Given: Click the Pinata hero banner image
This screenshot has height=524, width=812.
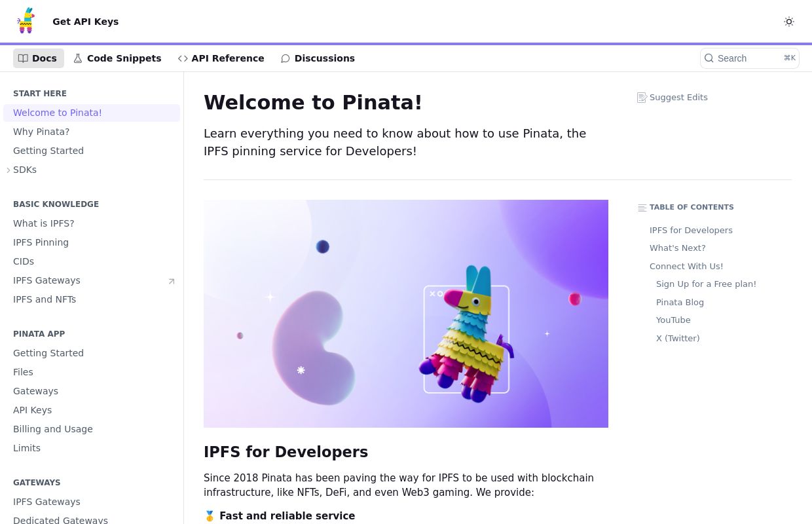Looking at the screenshot, I should point(406,314).
